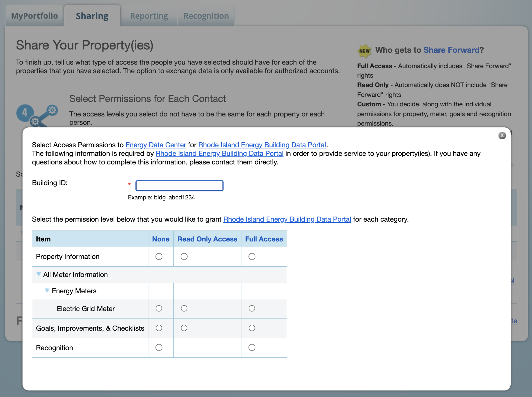This screenshot has height=397, width=532.
Task: Select Full Access for Electric Grid Meter
Action: (x=252, y=308)
